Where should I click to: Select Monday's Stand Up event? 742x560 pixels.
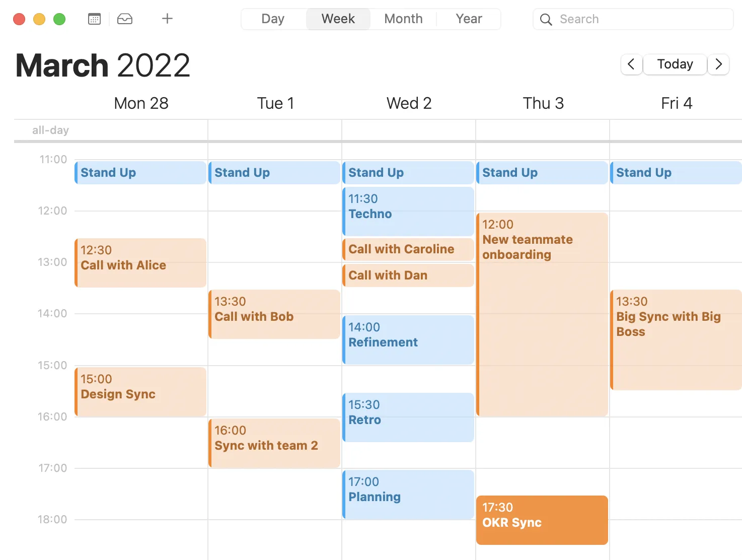click(x=140, y=172)
